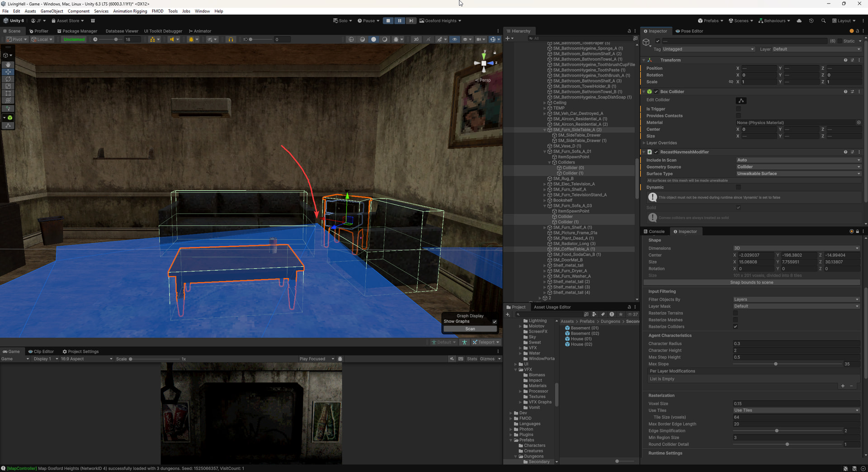Viewport: 868px width, 472px height.
Task: Adjust the Max Slope slider
Action: (776, 364)
